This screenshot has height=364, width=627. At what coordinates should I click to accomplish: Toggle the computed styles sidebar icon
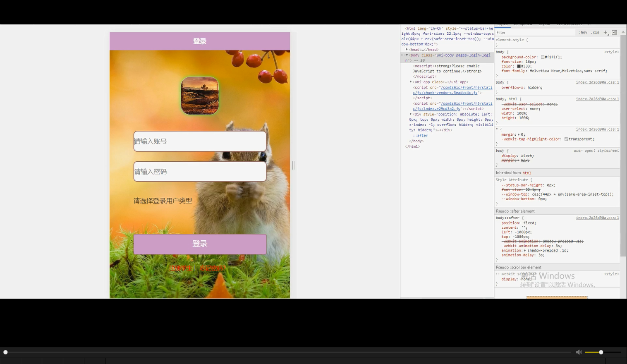click(614, 32)
